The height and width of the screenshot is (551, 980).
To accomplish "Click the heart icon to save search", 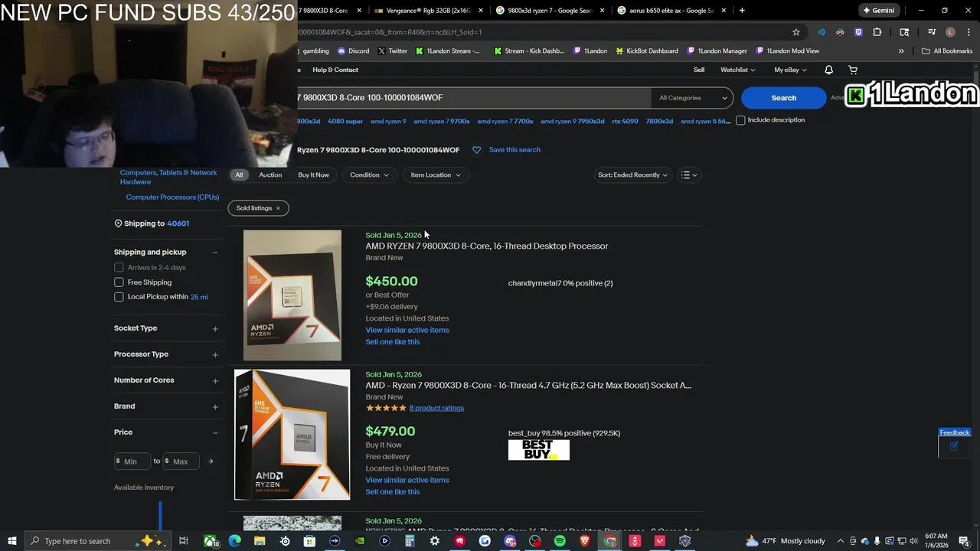I will (476, 150).
